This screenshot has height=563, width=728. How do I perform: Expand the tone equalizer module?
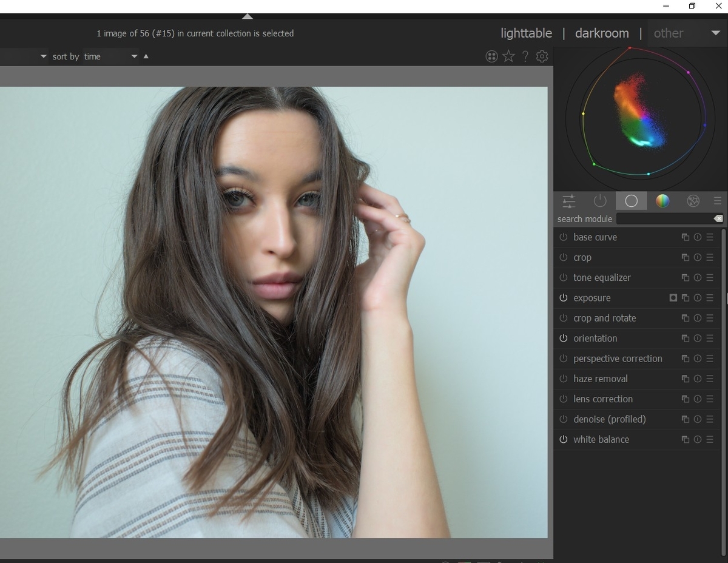[602, 278]
